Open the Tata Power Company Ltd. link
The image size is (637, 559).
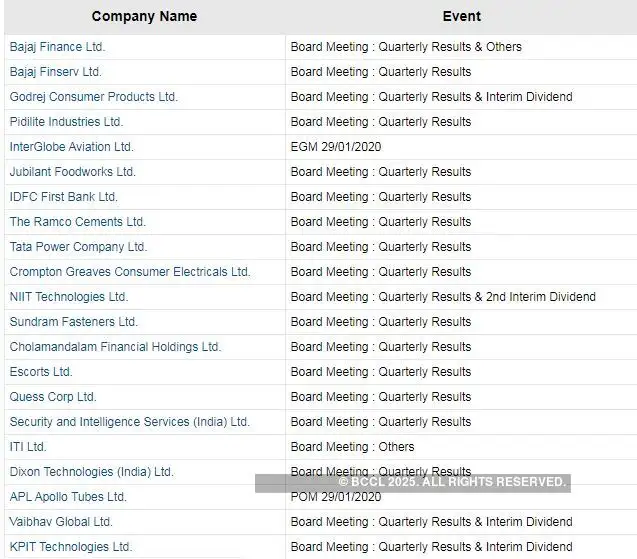tap(78, 247)
